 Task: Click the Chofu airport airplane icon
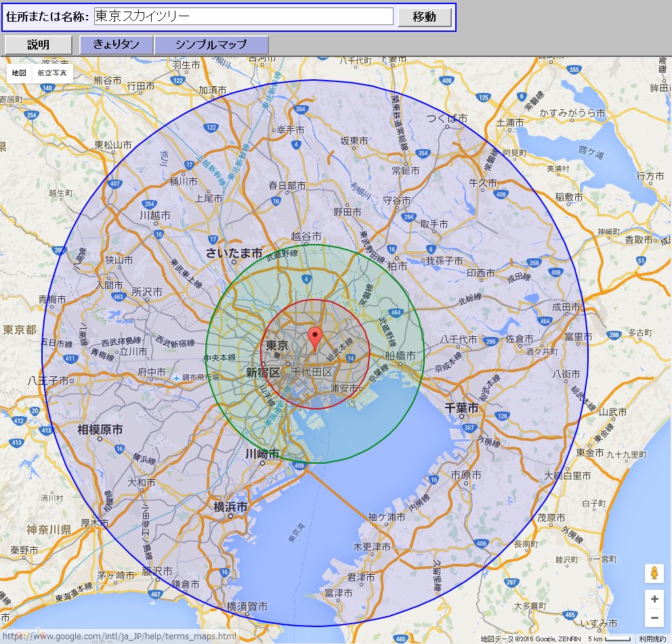coord(177,377)
